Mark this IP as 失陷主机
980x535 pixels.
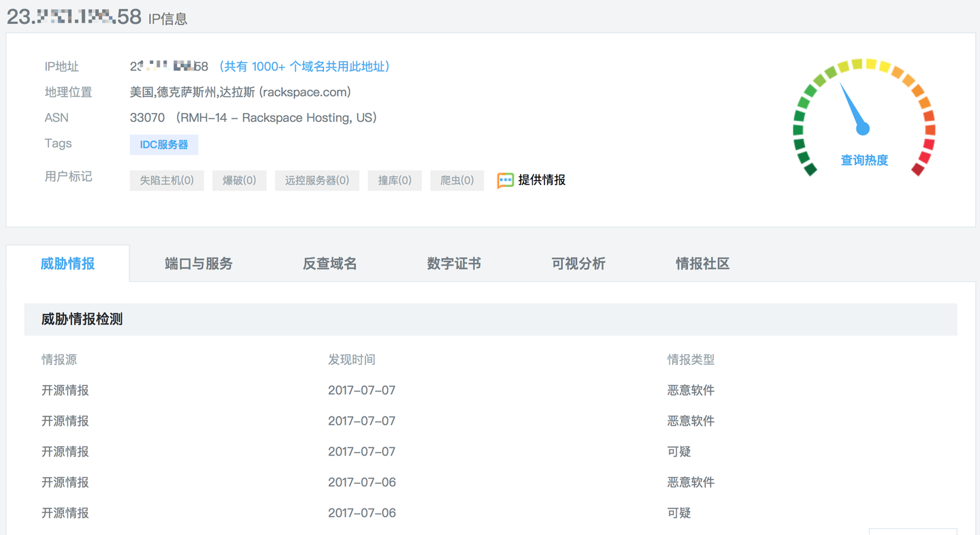[166, 180]
